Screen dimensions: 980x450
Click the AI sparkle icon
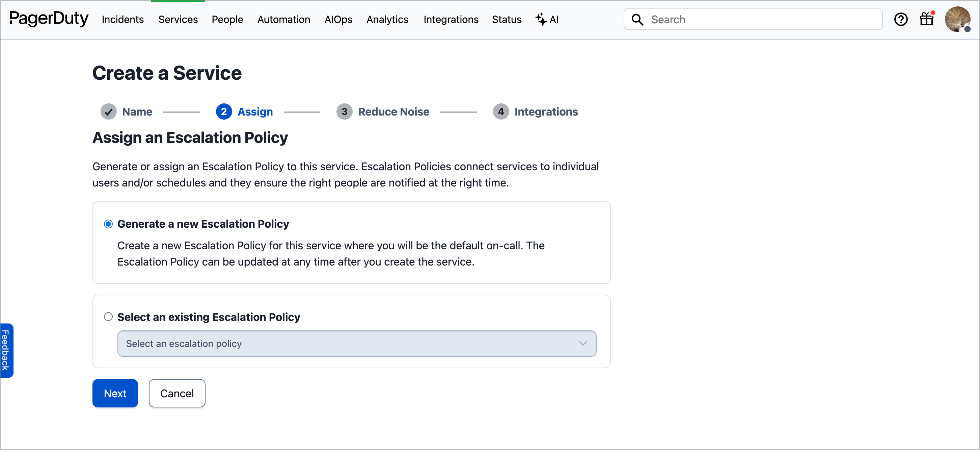541,19
